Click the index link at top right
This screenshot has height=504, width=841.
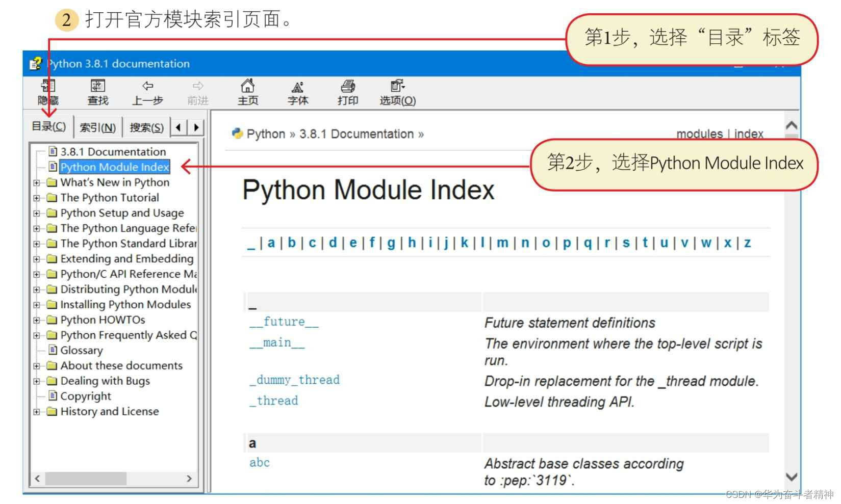click(749, 134)
